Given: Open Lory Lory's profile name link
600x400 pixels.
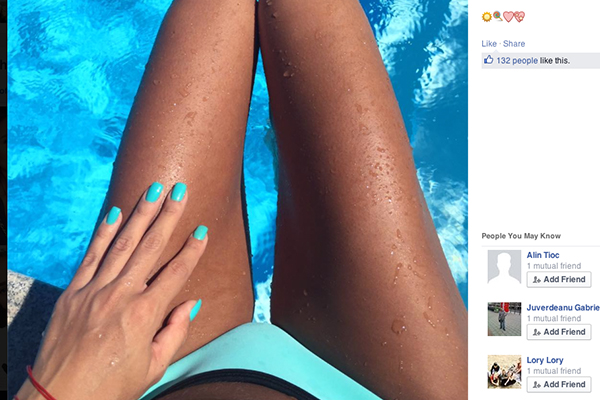Looking at the screenshot, I should (545, 360).
